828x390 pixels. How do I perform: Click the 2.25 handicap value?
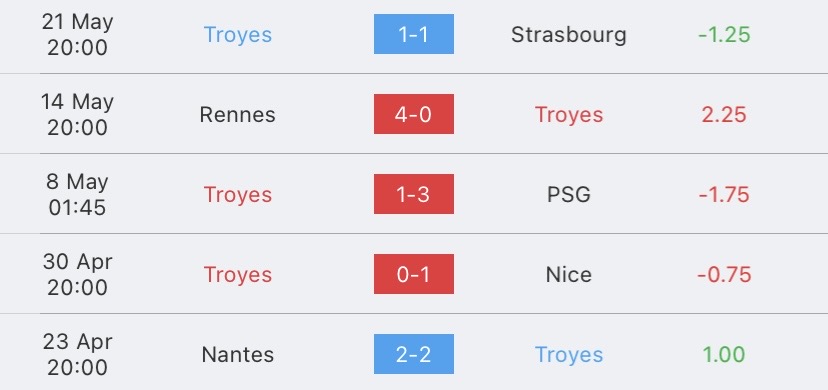click(724, 115)
